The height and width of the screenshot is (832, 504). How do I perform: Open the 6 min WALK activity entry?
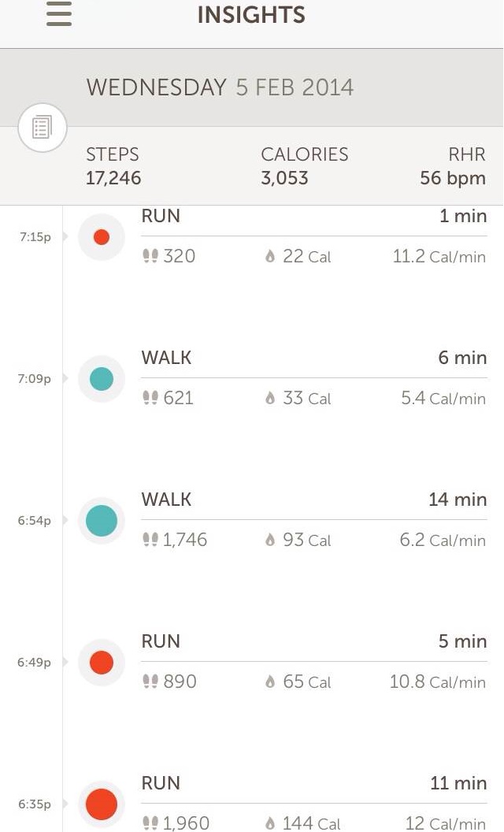313,358
